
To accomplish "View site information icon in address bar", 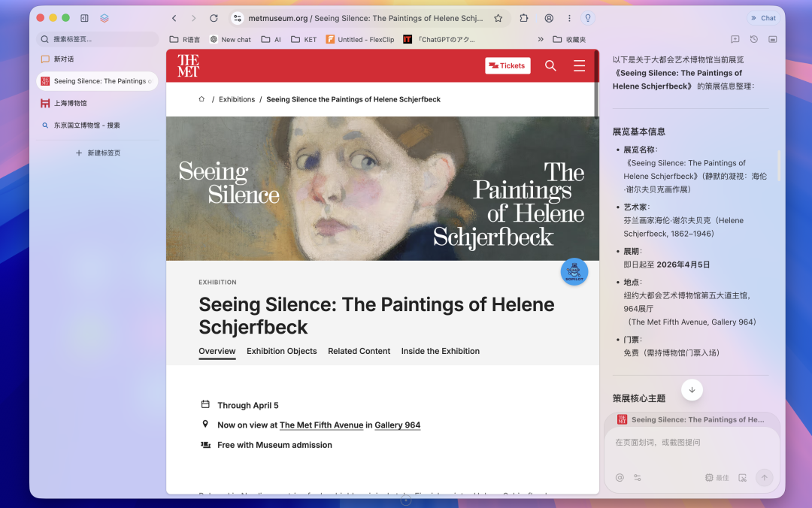I will 237,18.
